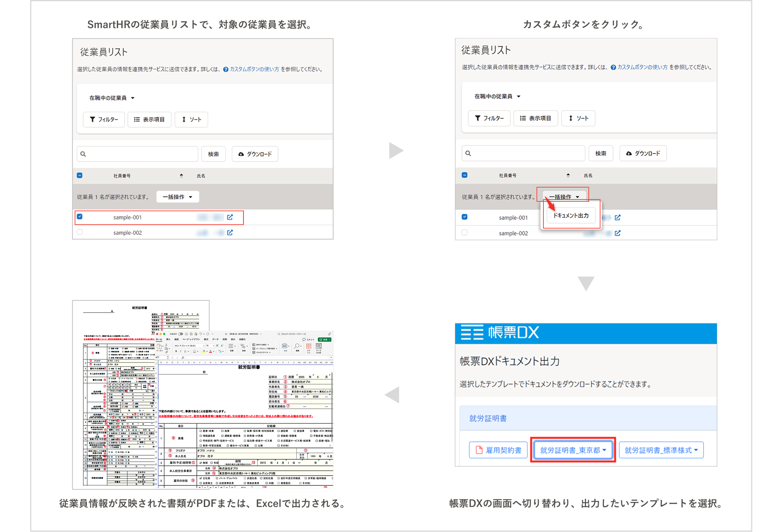Click Excel's fill color bucket icon
The width and height of the screenshot is (783, 532).
(204, 351)
